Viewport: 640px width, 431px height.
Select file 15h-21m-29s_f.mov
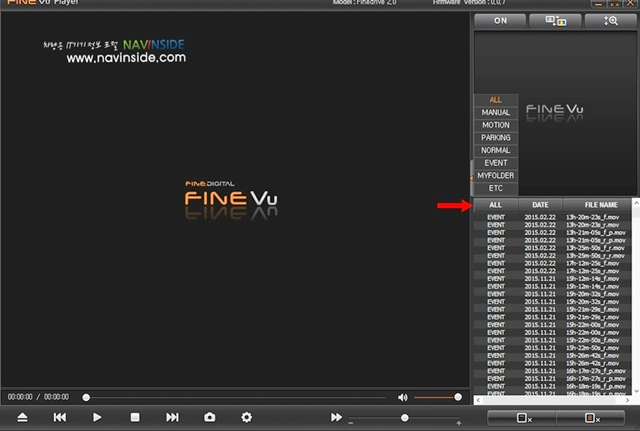pos(553,309)
